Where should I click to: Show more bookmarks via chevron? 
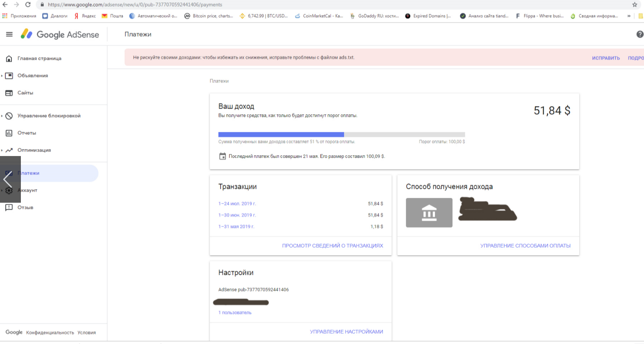629,16
